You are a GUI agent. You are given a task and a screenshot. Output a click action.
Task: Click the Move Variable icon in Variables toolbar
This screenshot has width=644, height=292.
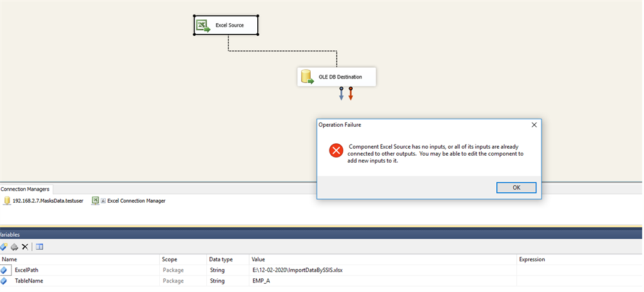pyautogui.click(x=14, y=247)
